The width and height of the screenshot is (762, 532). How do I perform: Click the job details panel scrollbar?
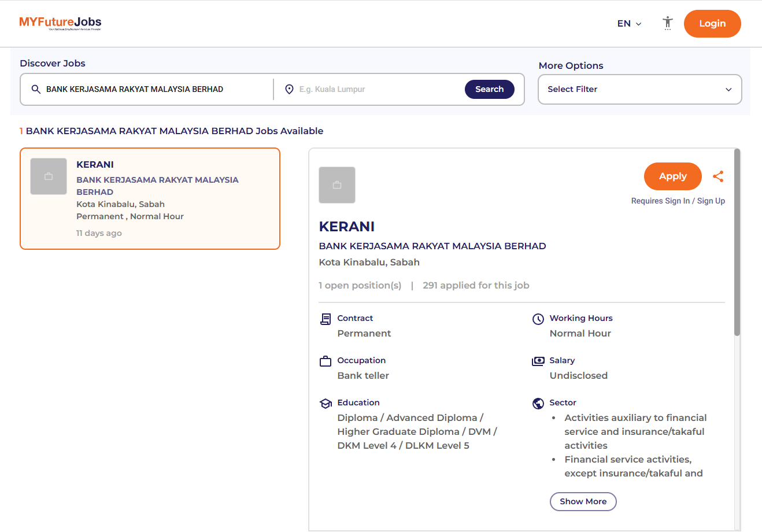(x=737, y=243)
